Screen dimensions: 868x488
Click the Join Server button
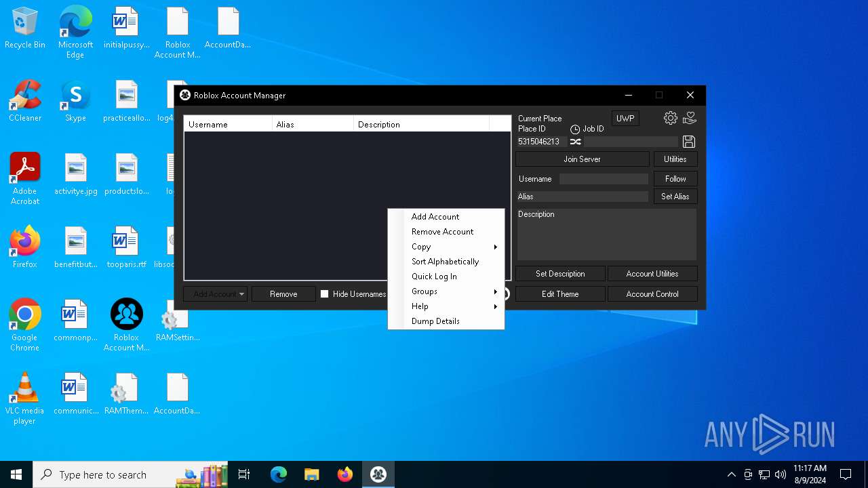583,159
